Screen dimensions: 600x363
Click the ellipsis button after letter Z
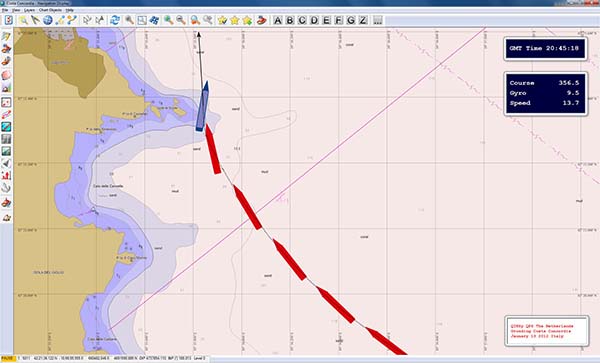point(378,20)
